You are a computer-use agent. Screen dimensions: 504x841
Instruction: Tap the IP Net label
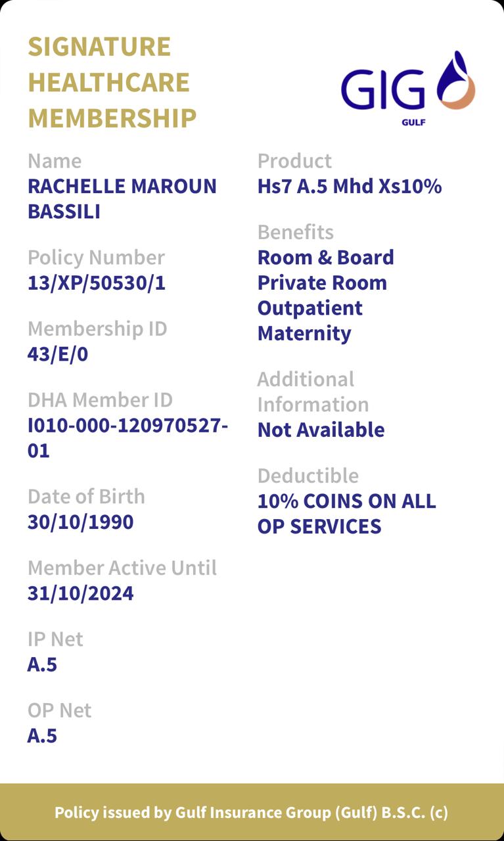click(x=55, y=639)
